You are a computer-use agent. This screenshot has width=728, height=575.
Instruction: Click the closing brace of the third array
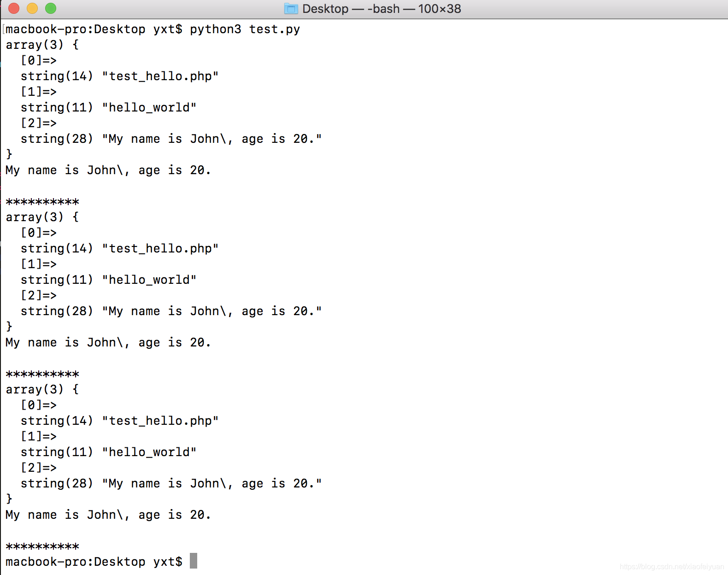click(9, 499)
